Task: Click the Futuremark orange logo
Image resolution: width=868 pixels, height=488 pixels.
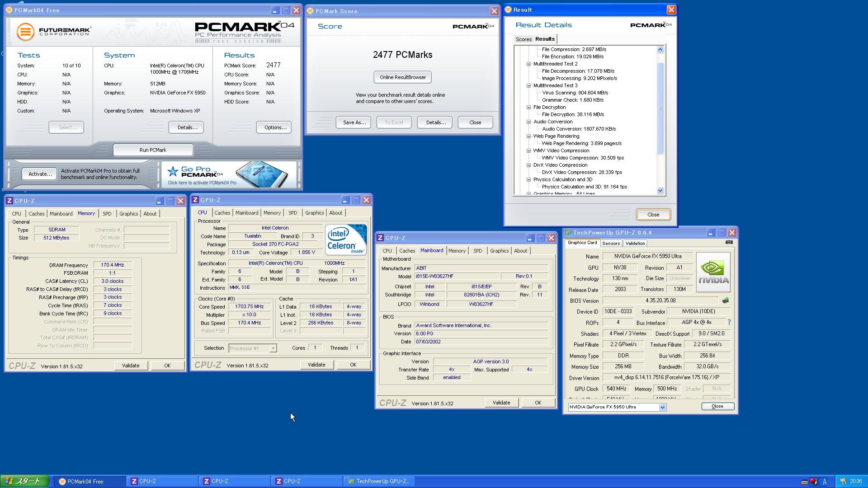Action: (25, 32)
